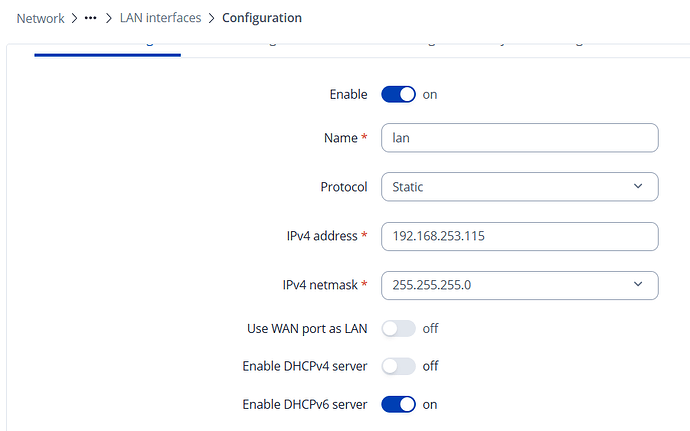Click the breadcrumb arrow right after Network
690x431 pixels.
tap(74, 18)
